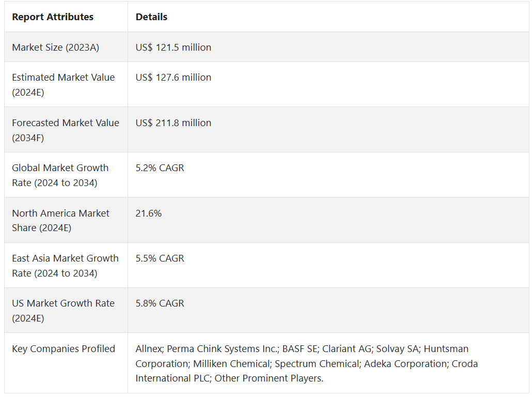Screen dimensions: 532x397
Task: Click the 5.2% CAGR value
Action: click(x=160, y=167)
